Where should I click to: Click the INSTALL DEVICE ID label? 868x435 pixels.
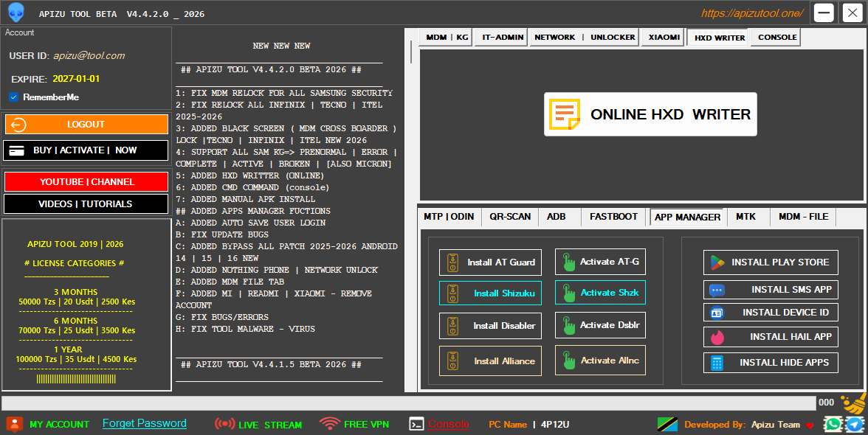coord(785,313)
